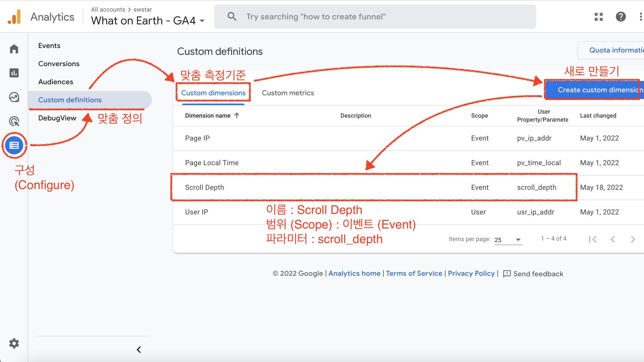Switch to the Custom metrics tab
The height and width of the screenshot is (362, 644).
[x=288, y=93]
